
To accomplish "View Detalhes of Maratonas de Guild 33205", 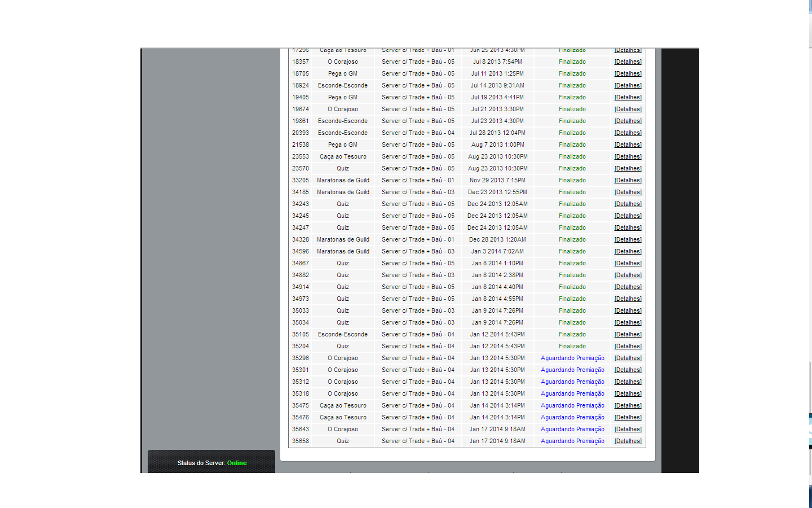I will (x=628, y=181).
